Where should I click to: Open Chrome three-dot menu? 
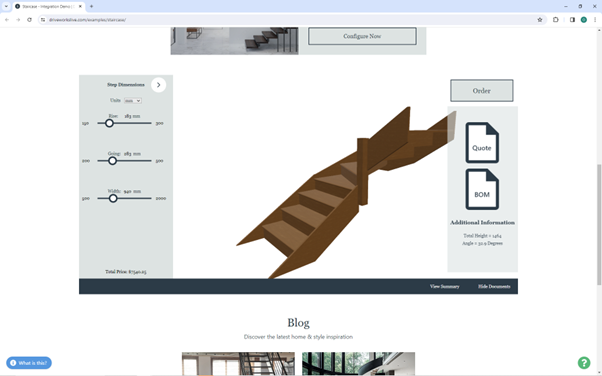click(x=595, y=20)
